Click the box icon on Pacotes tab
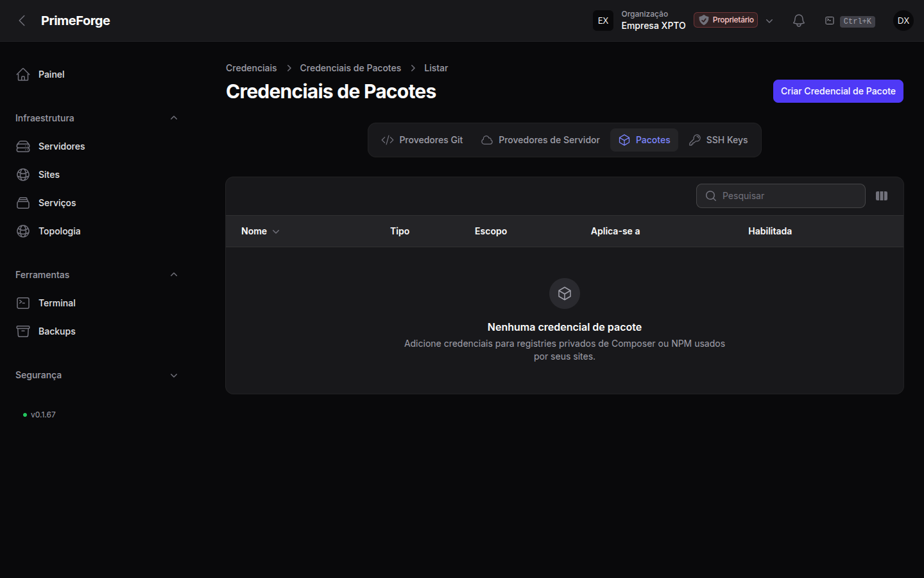This screenshot has height=578, width=924. (x=624, y=140)
